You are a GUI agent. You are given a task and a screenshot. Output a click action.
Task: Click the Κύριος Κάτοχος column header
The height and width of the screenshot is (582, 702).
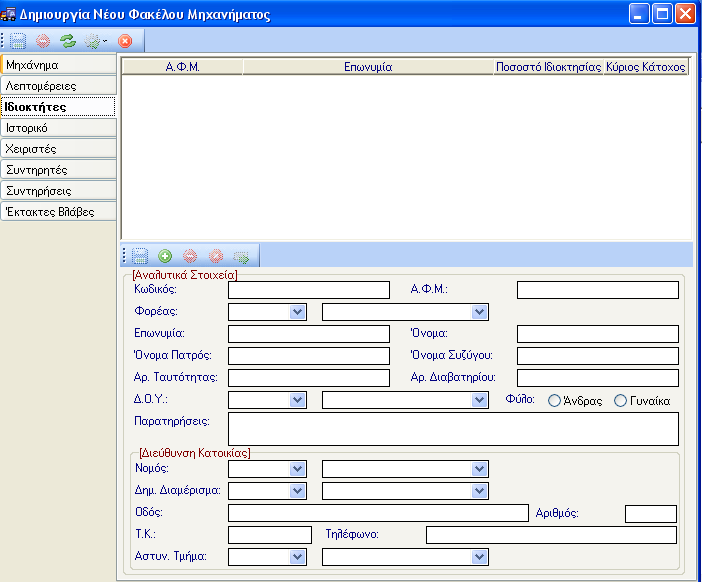[646, 67]
